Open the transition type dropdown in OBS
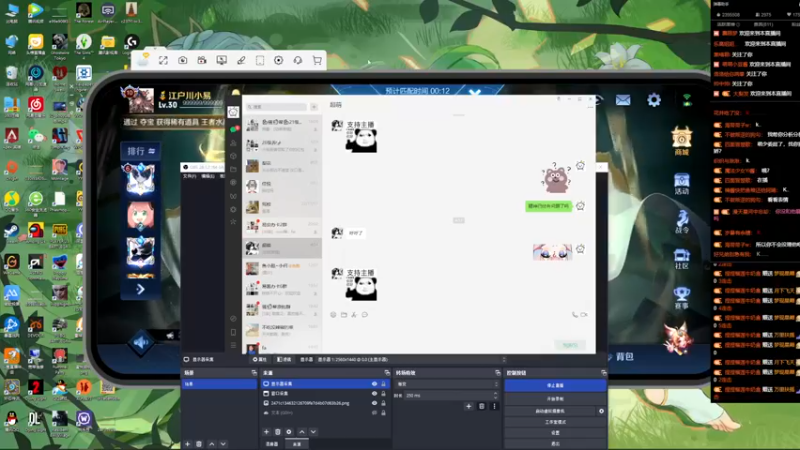The image size is (800, 450). point(447,384)
